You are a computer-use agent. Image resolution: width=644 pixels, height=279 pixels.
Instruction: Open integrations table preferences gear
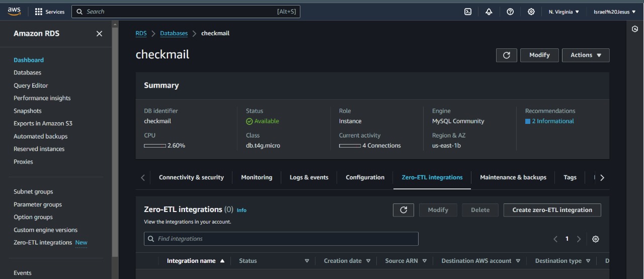[x=596, y=239]
